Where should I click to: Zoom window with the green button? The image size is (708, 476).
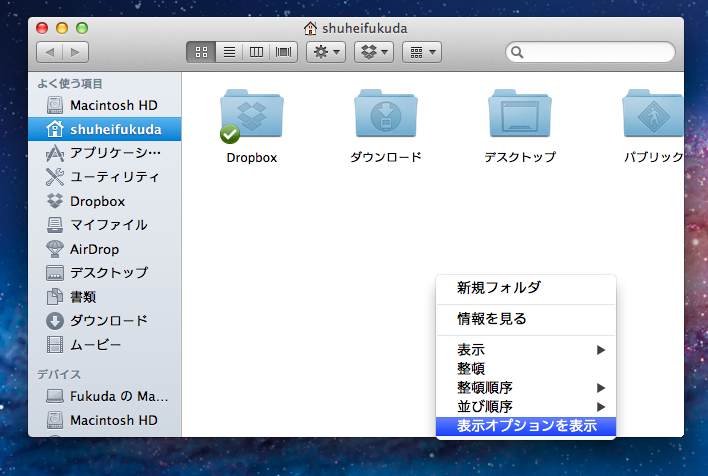coord(82,28)
